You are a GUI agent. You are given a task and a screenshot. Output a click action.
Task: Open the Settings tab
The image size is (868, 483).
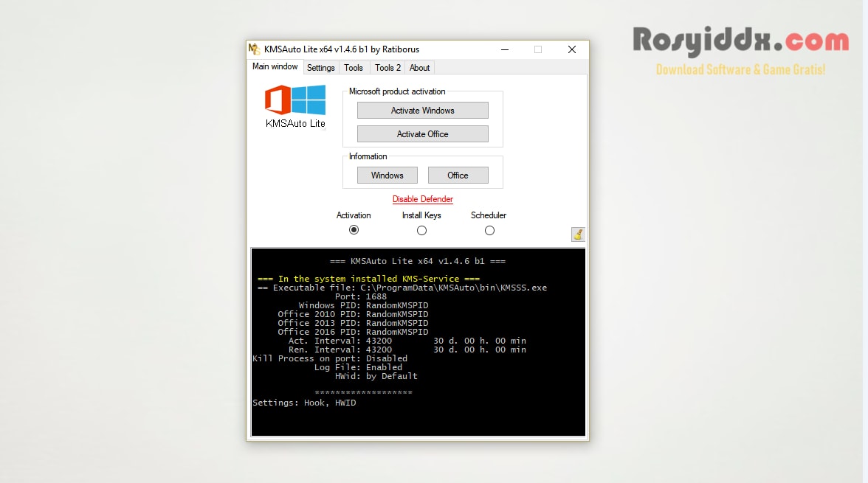[321, 68]
